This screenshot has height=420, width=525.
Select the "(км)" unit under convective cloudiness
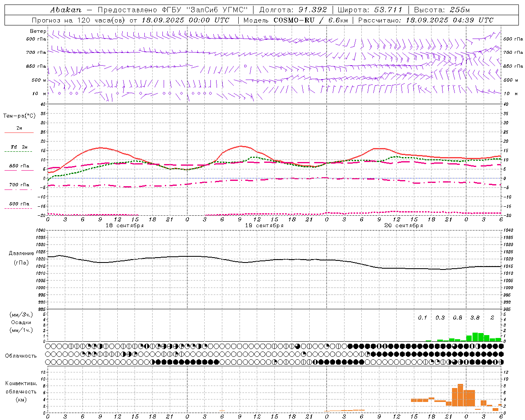point(21,399)
